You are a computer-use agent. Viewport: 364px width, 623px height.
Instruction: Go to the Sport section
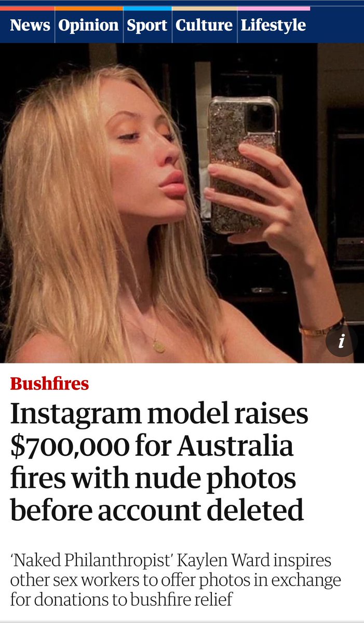pos(147,25)
